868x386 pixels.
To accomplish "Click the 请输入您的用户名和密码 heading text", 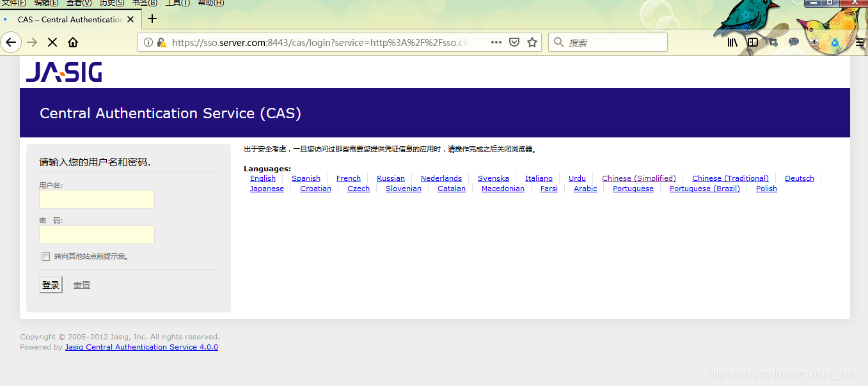I will coord(95,162).
